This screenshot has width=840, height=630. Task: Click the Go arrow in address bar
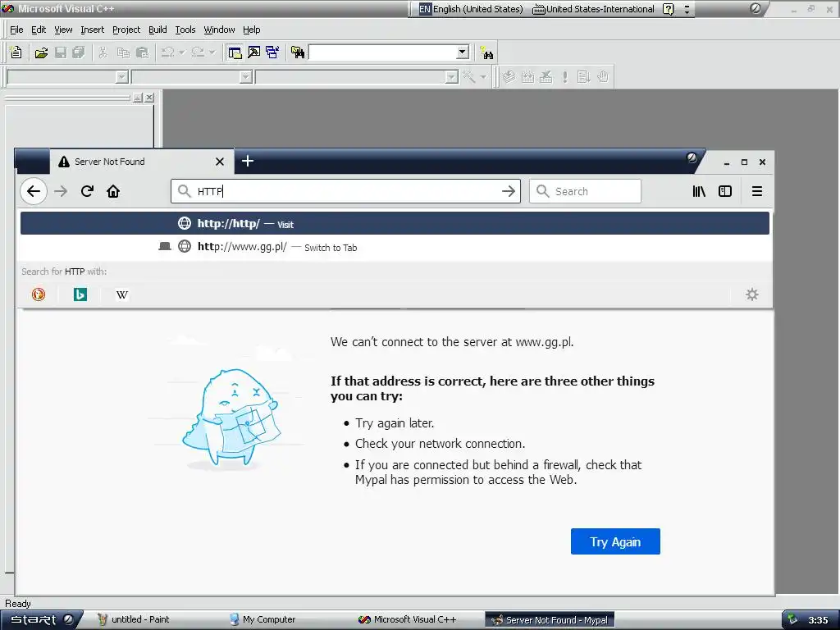tap(509, 191)
